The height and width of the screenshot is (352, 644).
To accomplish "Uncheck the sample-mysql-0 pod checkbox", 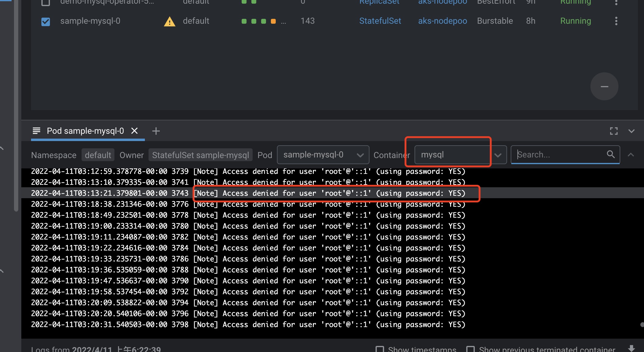I will point(46,22).
